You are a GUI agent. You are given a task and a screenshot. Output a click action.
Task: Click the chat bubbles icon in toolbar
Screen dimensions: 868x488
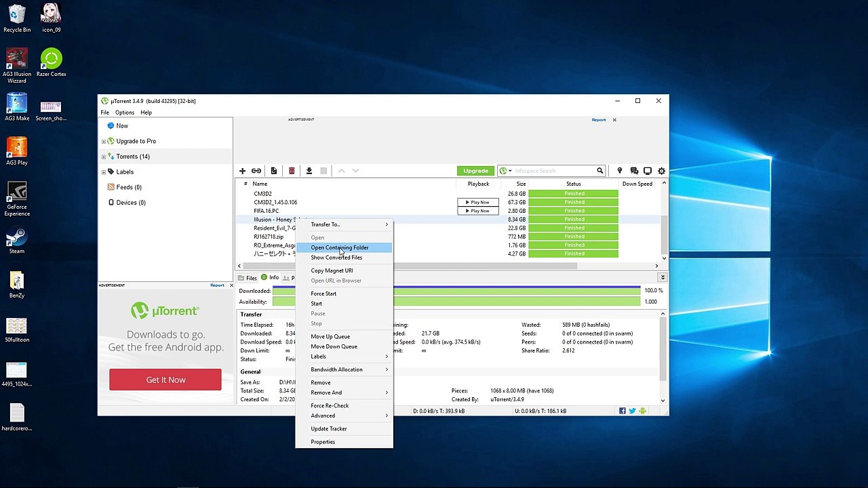(x=634, y=171)
